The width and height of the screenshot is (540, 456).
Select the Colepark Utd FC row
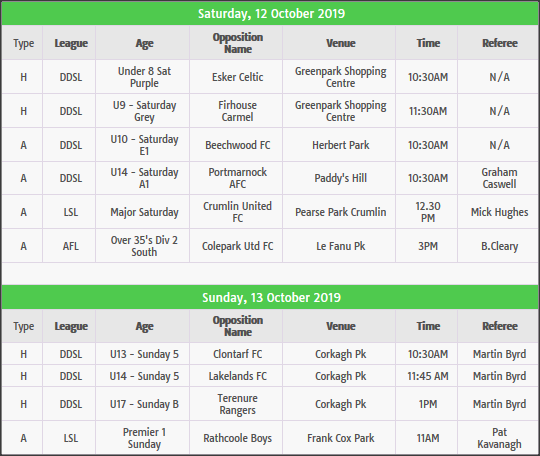pyautogui.click(x=270, y=246)
